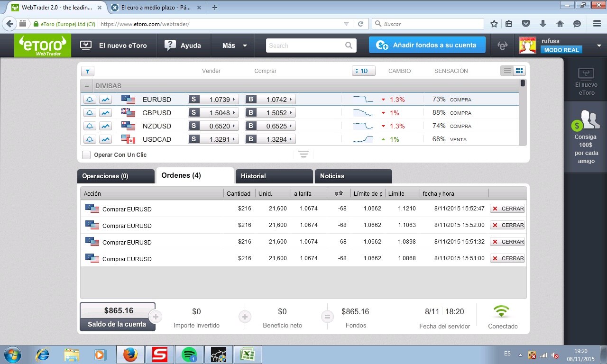Buy EURUSD at 1.0742

(270, 100)
